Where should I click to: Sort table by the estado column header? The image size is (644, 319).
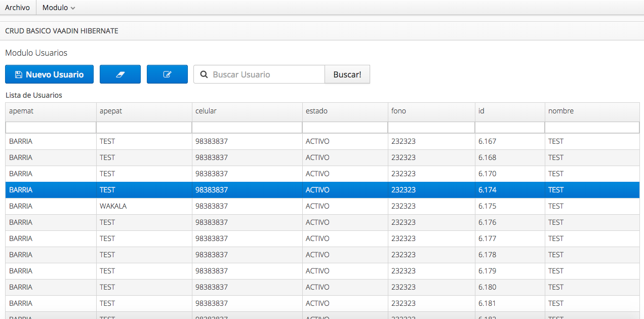tap(345, 111)
